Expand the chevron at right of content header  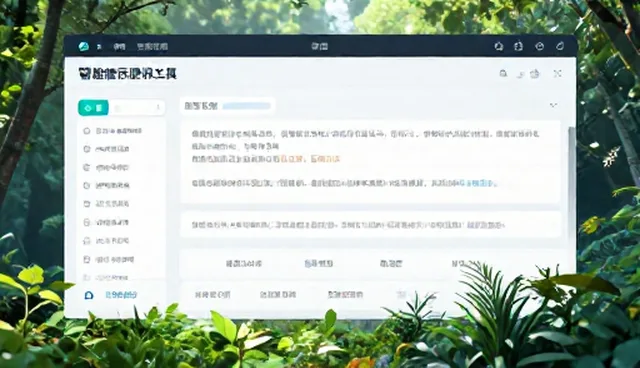(553, 105)
